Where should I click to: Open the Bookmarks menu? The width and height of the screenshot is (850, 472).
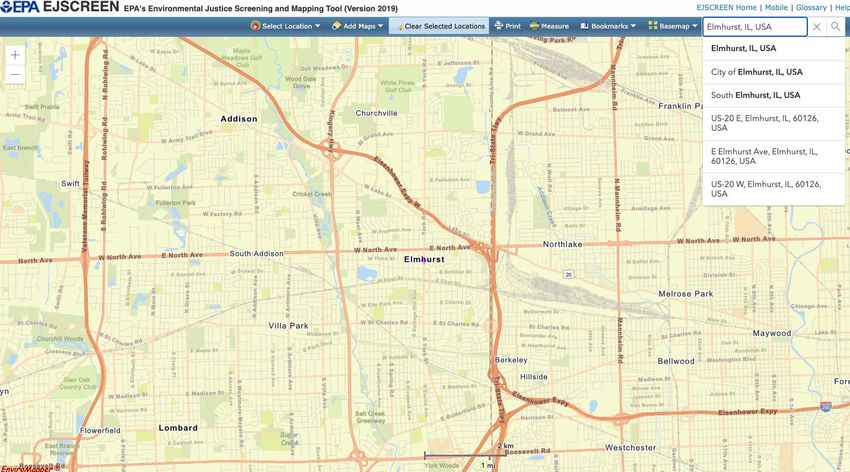point(608,26)
